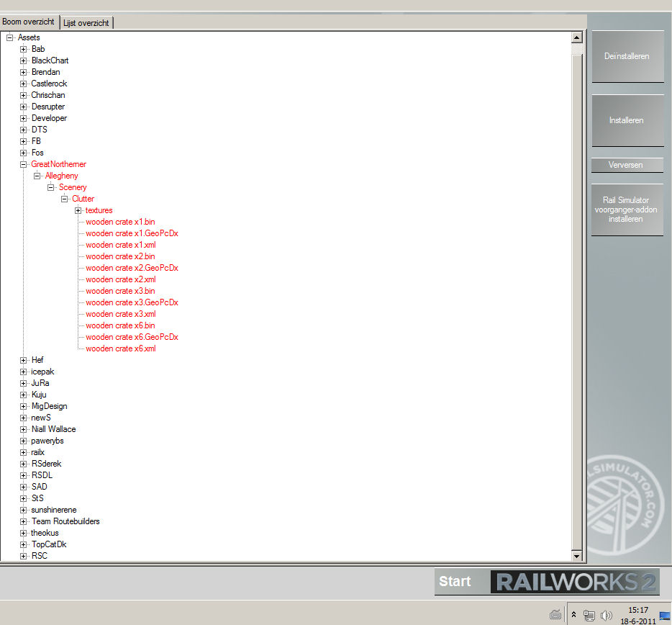This screenshot has width=672, height=625.
Task: Click the Installeren button
Action: tap(627, 120)
